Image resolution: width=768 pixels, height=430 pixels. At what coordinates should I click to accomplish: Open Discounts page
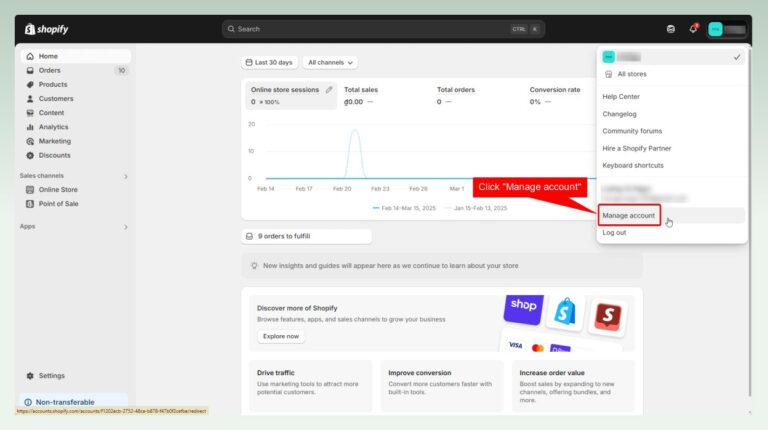coord(76,156)
